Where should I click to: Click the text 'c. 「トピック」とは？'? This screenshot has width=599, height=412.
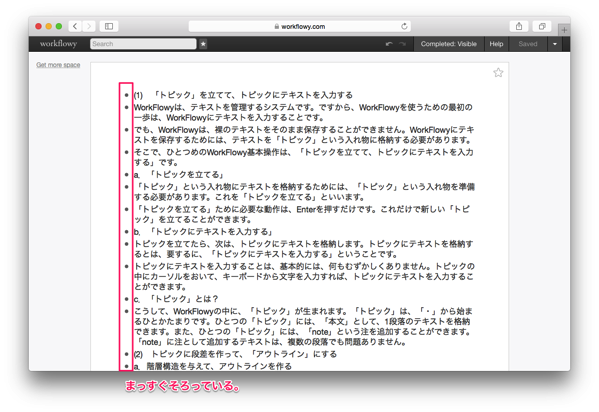pyautogui.click(x=176, y=299)
